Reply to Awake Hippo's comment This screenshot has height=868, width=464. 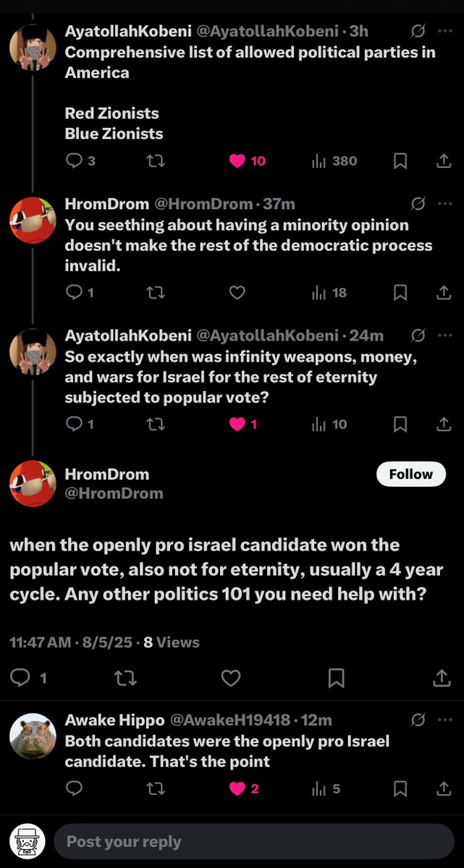pyautogui.click(x=74, y=788)
